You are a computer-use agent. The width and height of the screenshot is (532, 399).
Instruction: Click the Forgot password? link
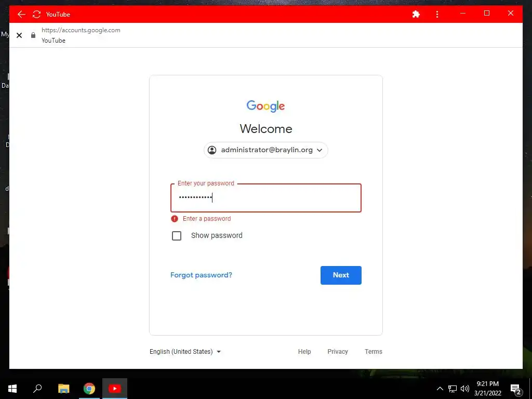click(x=201, y=275)
